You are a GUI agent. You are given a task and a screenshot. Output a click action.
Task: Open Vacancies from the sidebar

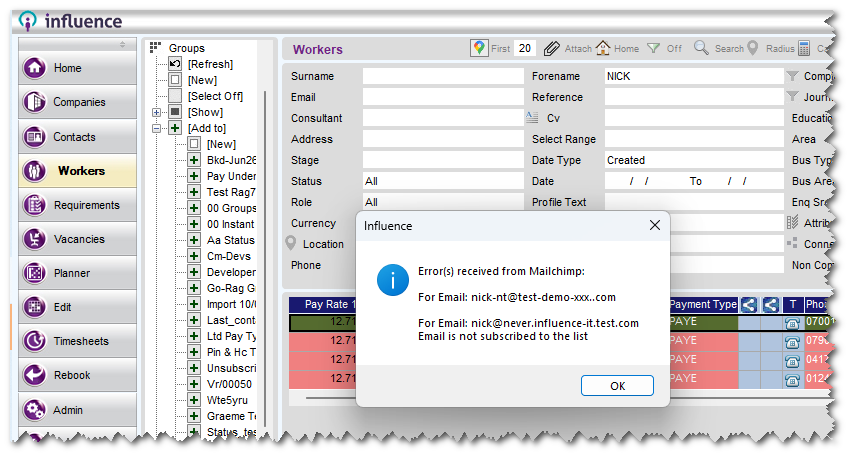(x=77, y=239)
